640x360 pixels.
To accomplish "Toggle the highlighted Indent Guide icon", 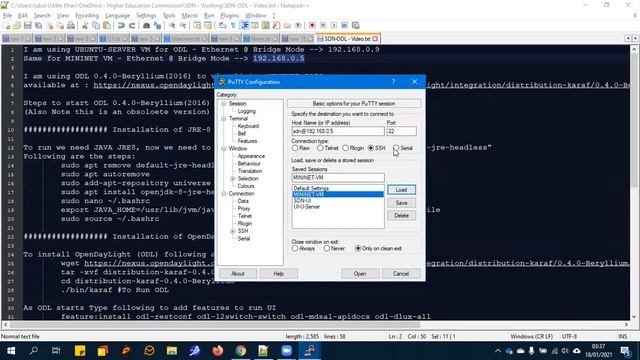I will pyautogui.click(x=244, y=25).
